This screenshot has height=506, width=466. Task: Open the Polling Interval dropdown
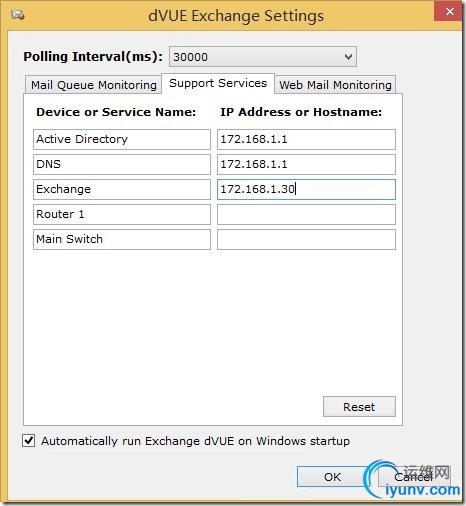[x=263, y=57]
